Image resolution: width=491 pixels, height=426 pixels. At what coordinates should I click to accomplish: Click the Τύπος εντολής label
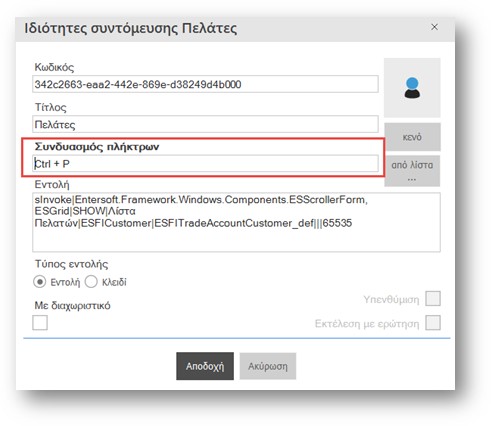pos(72,264)
